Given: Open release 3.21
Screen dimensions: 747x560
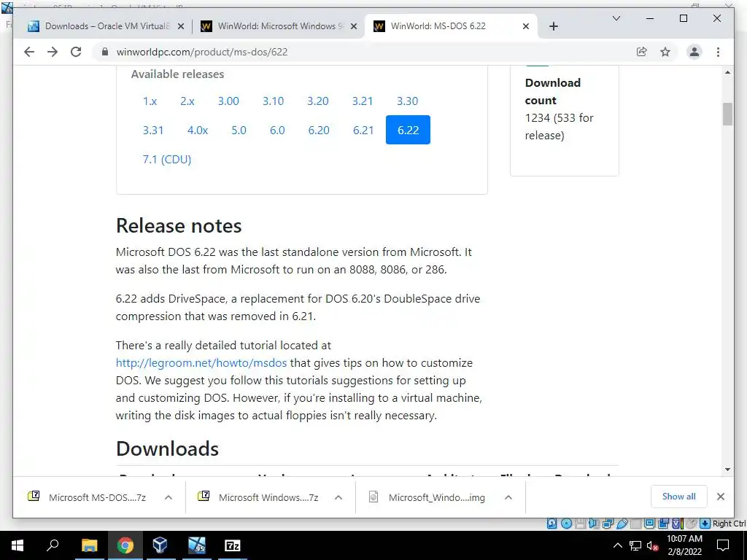Looking at the screenshot, I should [363, 101].
